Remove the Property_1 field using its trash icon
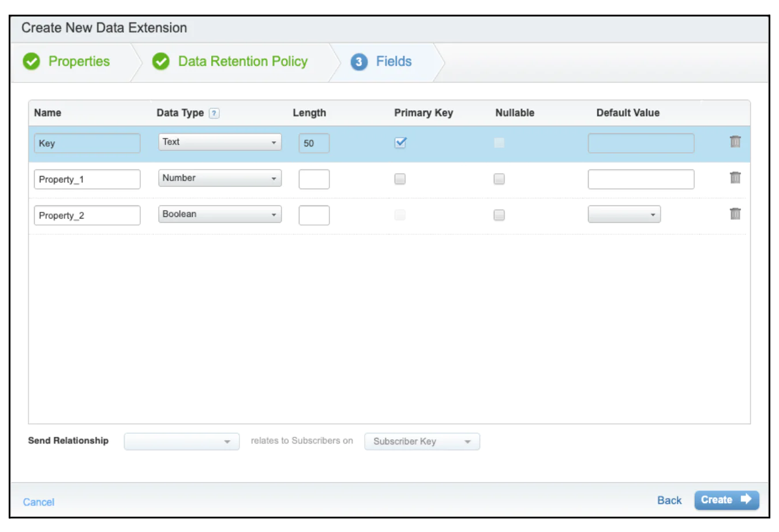This screenshot has width=779, height=532. (x=735, y=177)
